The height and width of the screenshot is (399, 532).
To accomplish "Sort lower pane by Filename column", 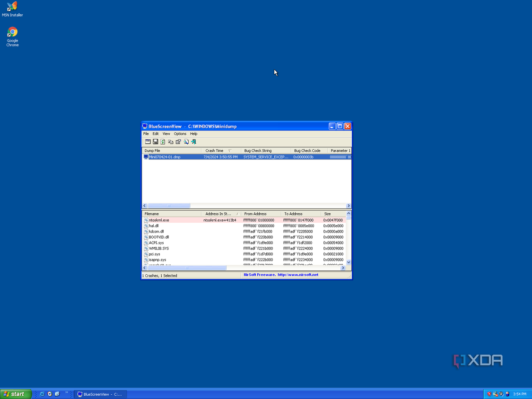I will click(172, 214).
